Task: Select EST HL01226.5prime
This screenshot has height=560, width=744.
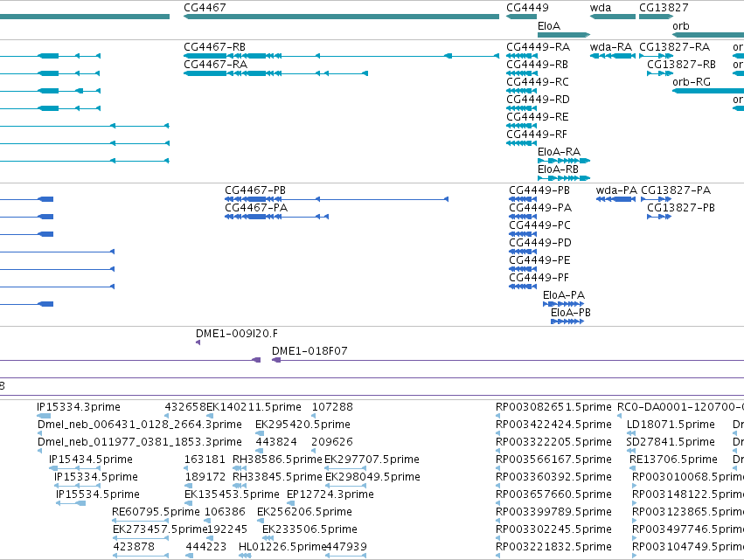Action: [x=245, y=556]
